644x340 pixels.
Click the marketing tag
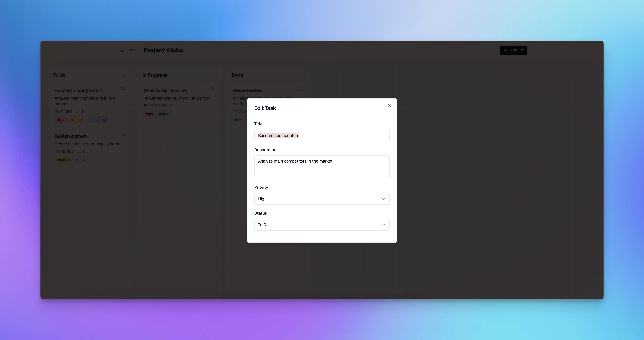pyautogui.click(x=98, y=120)
